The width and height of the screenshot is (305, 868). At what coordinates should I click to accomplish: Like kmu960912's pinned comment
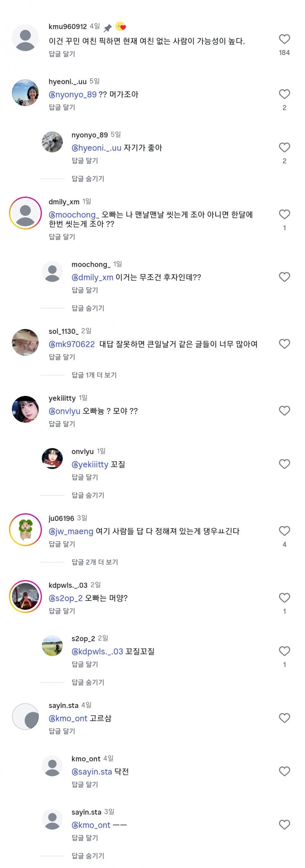284,39
